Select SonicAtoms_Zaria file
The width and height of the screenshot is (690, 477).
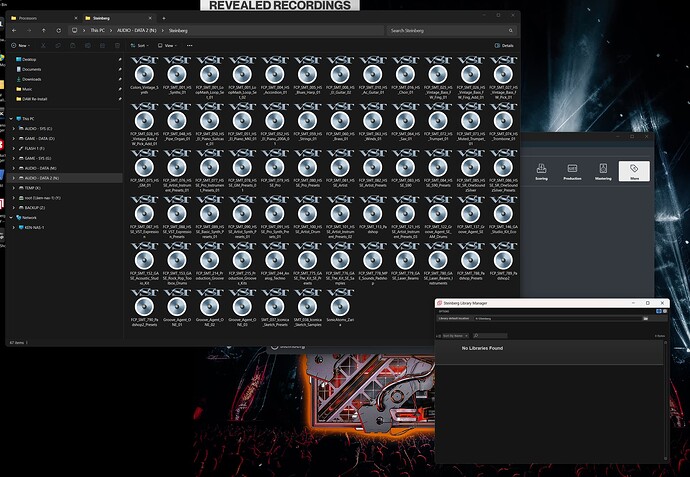[x=340, y=308]
